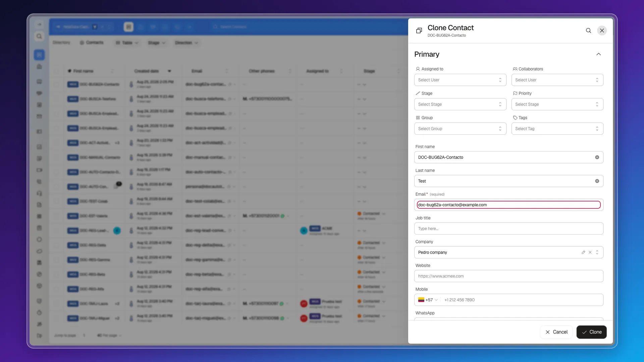Click the Colombia flag icon

click(x=421, y=300)
